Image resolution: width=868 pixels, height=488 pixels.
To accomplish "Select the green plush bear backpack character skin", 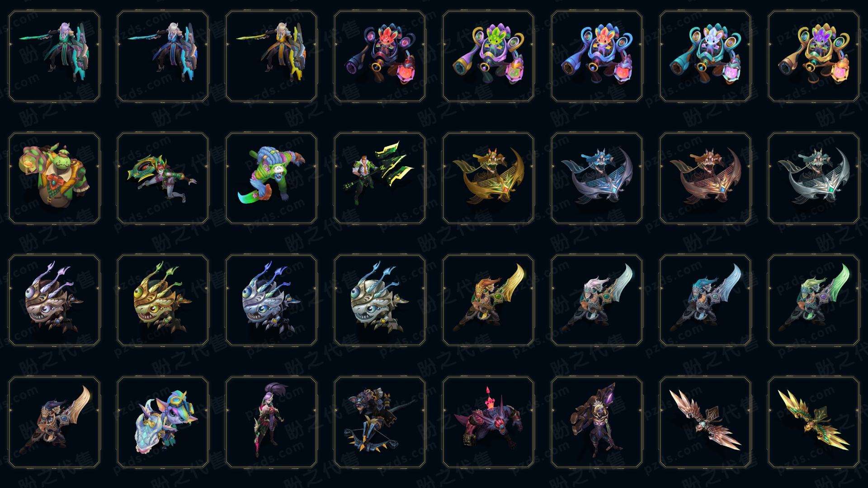I will pyautogui.click(x=54, y=178).
